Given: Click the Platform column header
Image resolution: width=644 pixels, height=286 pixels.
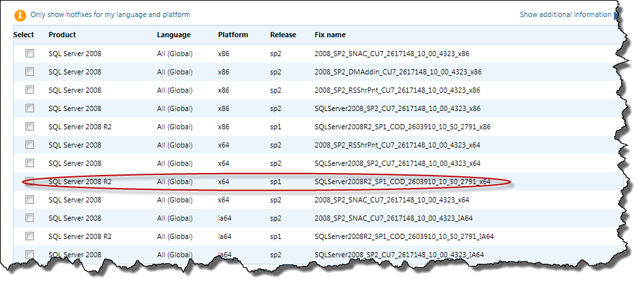Looking at the screenshot, I should 233,35.
